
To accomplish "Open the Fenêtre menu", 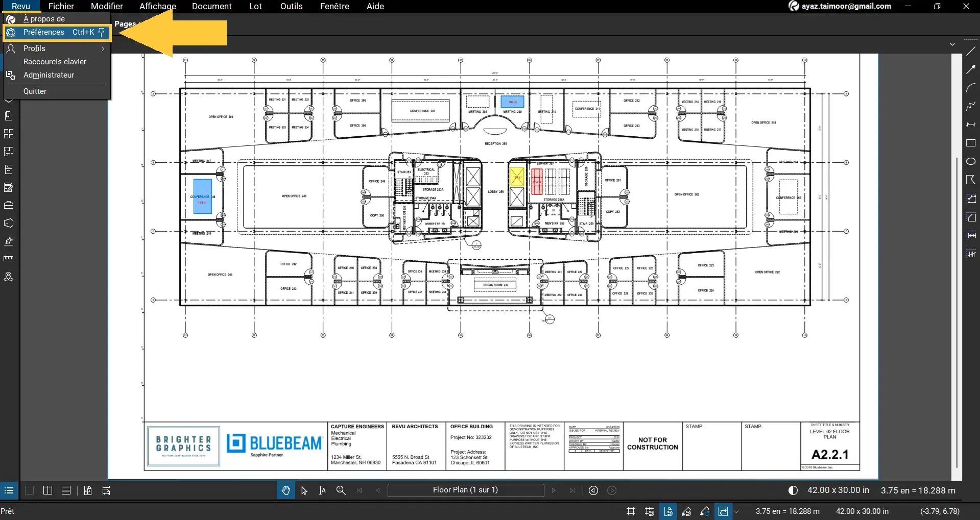I will (334, 6).
